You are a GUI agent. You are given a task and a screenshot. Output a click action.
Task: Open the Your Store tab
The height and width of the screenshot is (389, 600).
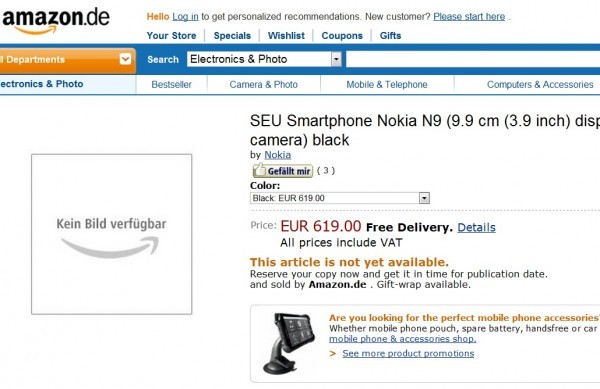click(171, 36)
